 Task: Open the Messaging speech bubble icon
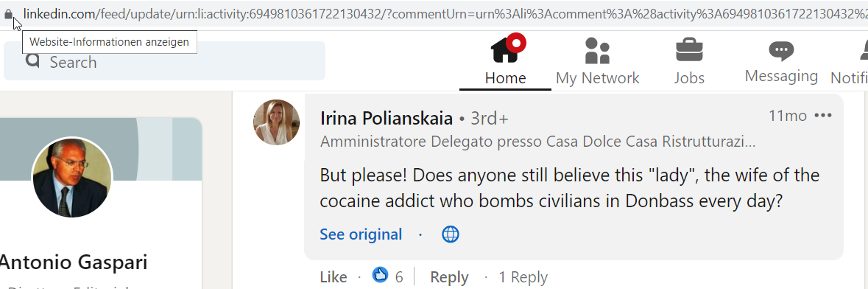pos(781,50)
